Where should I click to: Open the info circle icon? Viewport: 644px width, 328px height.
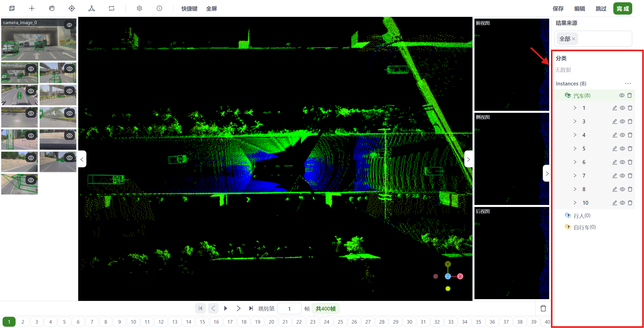tap(159, 8)
